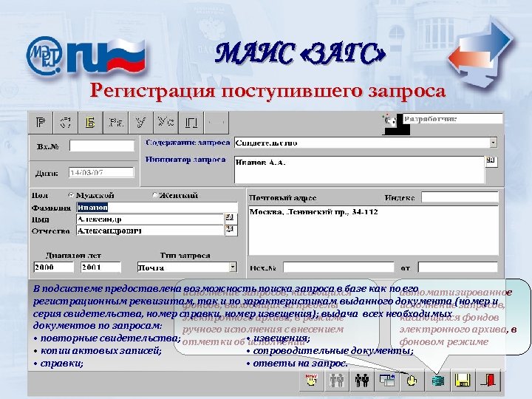
Task: Click the year range field showing 2001
Action: point(100,267)
